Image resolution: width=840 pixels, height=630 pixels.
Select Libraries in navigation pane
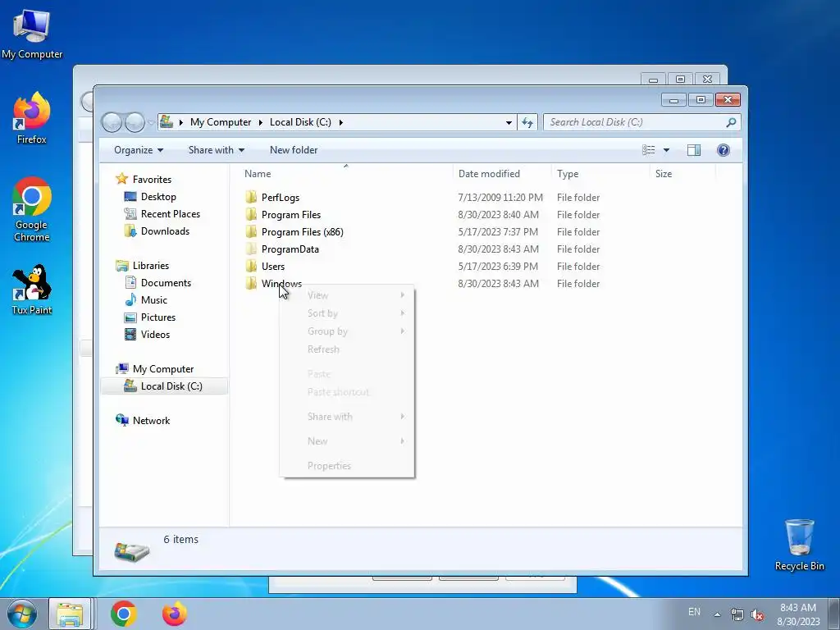point(142,265)
